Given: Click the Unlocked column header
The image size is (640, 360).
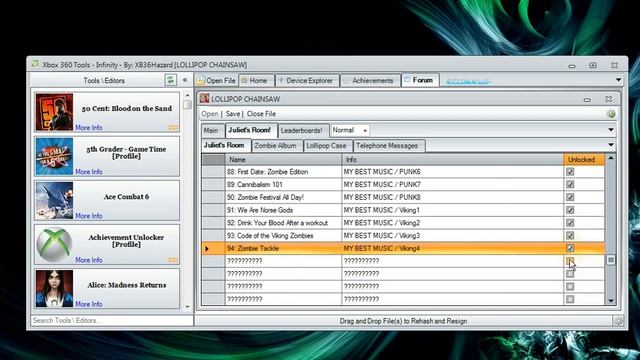Looking at the screenshot, I should point(584,160).
